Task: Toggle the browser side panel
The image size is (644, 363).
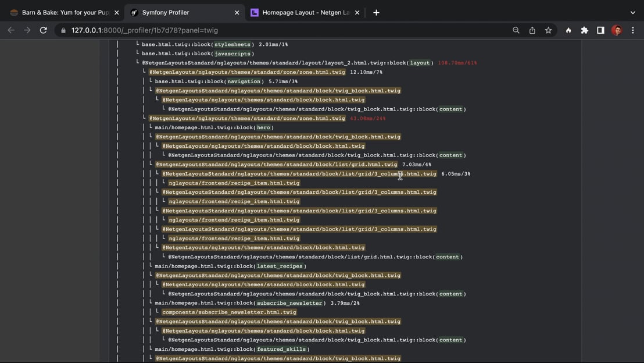Action: coord(600,30)
